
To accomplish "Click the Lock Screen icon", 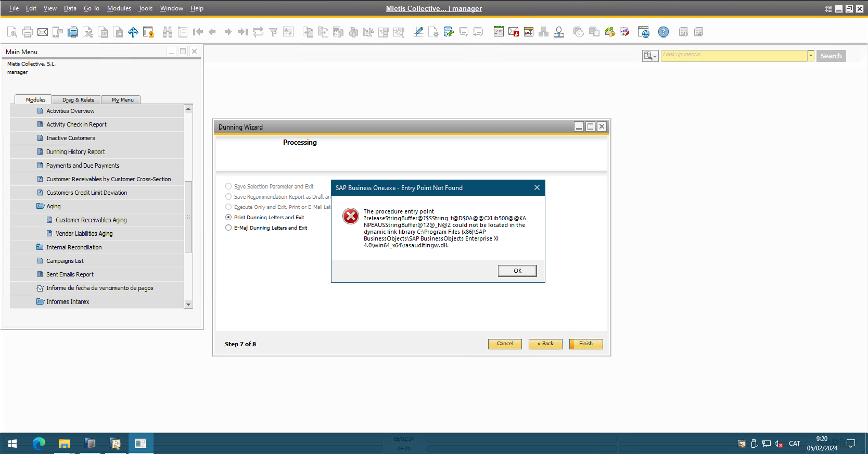I will click(x=148, y=32).
